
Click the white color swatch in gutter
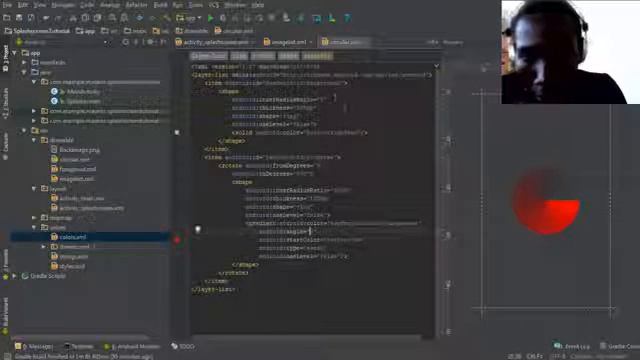coord(177,132)
